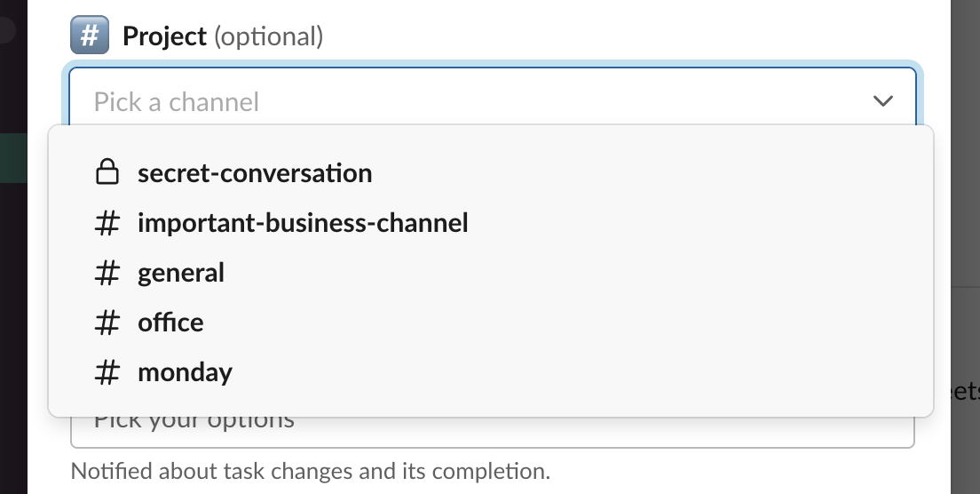Click the green highlighted sidebar item
Screen dimensions: 980x494
click(13, 158)
